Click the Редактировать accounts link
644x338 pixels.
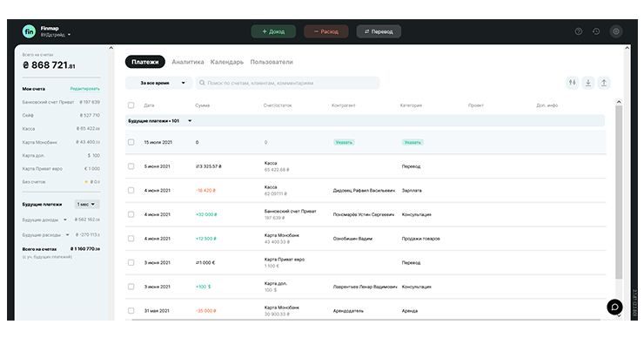(85, 89)
